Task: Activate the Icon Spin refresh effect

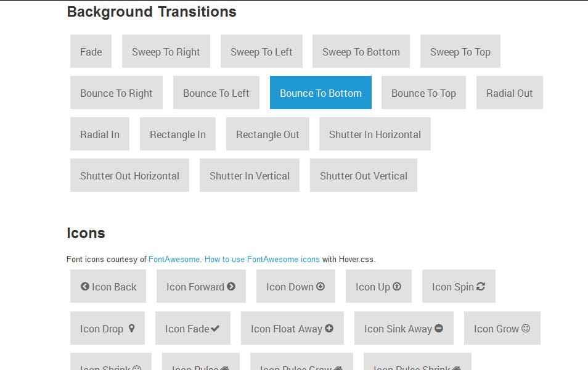Action: pos(459,286)
